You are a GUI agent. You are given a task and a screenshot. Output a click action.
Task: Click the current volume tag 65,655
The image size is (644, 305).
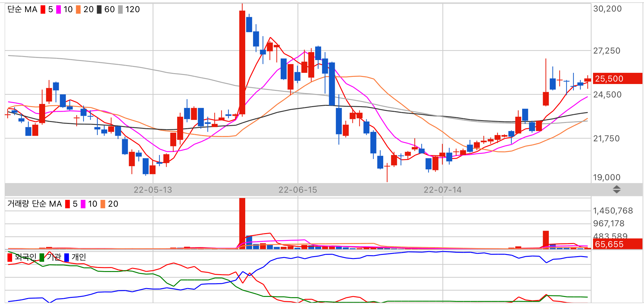pos(617,244)
